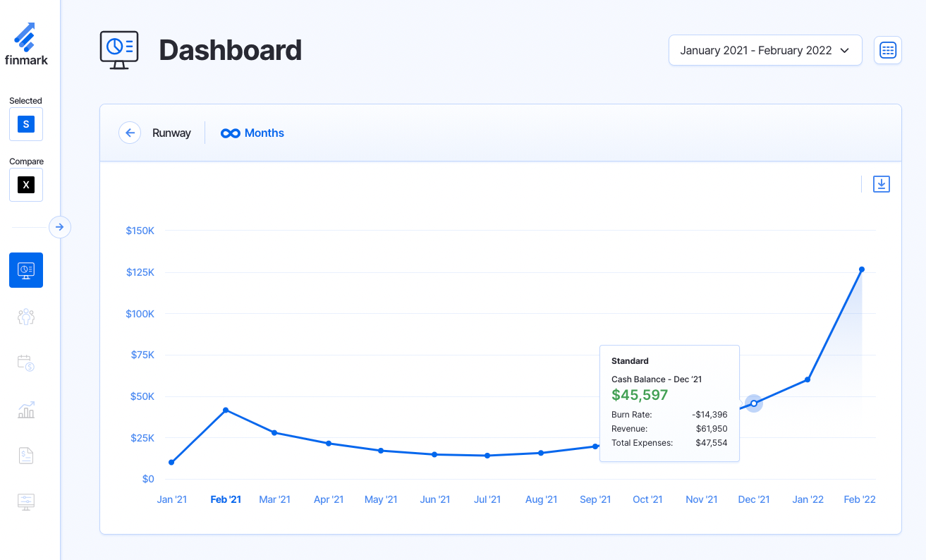Select the S scenario under Selected

(26, 124)
